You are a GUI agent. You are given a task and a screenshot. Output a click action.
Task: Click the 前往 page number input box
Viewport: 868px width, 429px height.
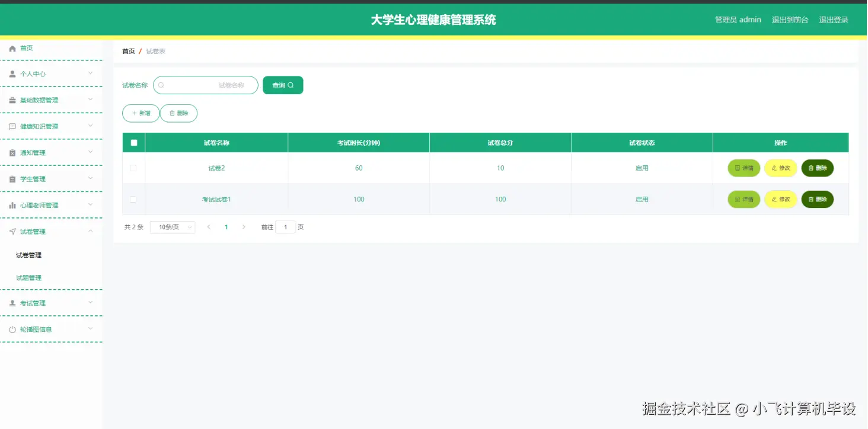pyautogui.click(x=285, y=227)
